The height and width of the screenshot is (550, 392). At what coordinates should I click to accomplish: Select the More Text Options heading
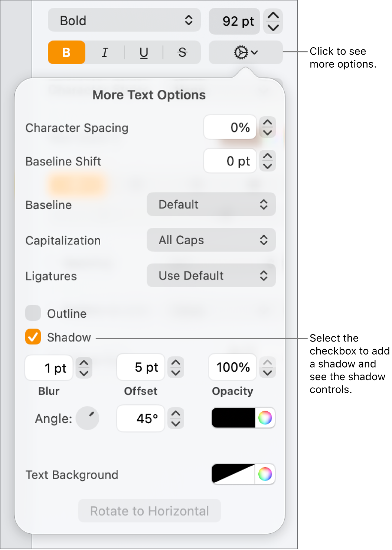pos(148,95)
